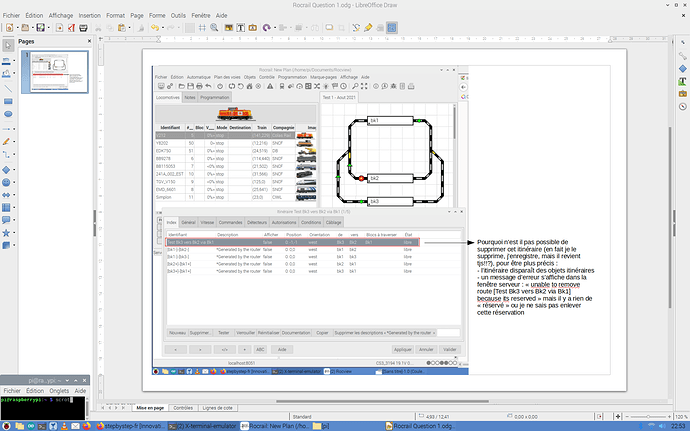Open sidebar Properties icon
690x431 pixels.
(x=683, y=56)
